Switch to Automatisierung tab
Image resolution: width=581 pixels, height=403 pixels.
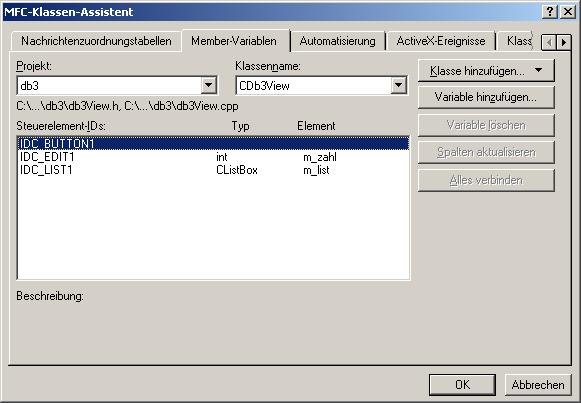coord(337,41)
